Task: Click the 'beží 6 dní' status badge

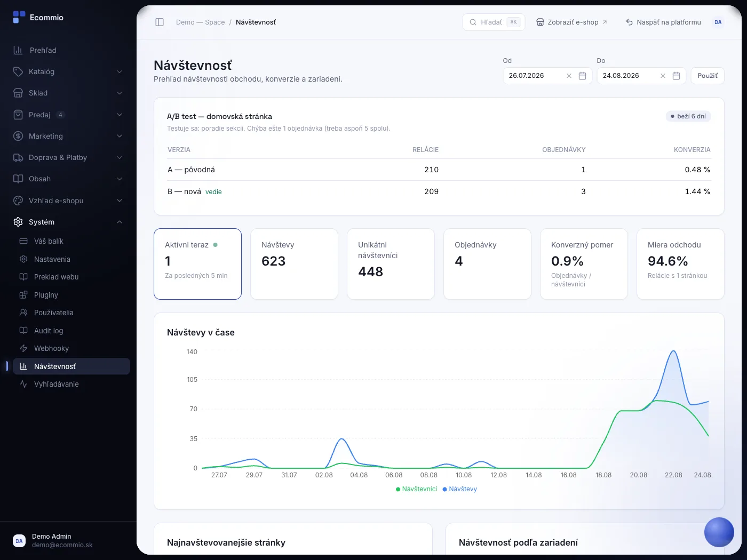Action: coord(688,116)
